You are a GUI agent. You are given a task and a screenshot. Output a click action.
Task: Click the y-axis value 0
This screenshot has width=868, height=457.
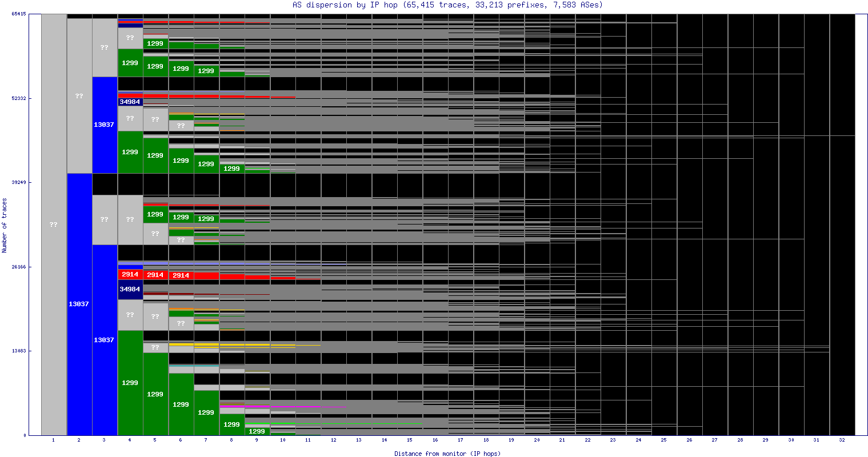pos(25,435)
